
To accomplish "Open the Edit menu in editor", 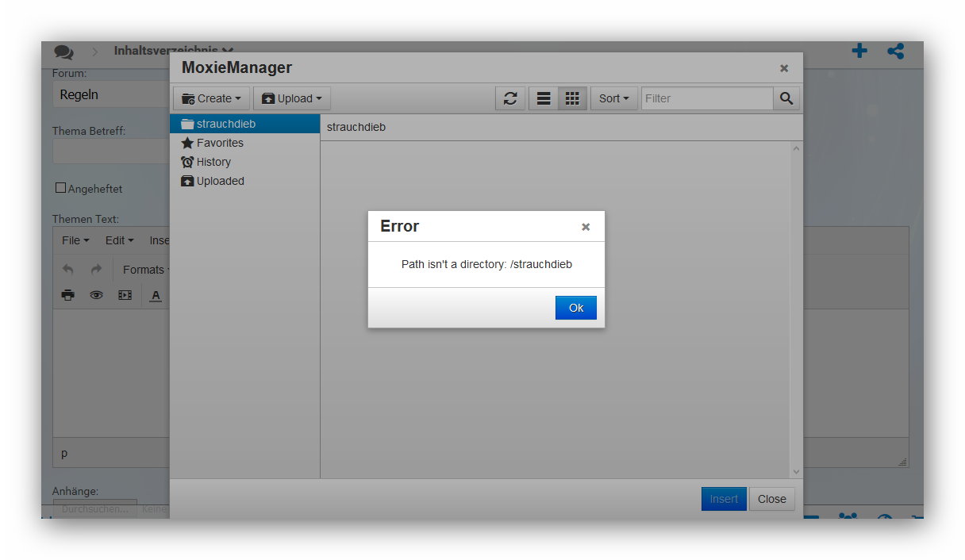I will point(119,240).
